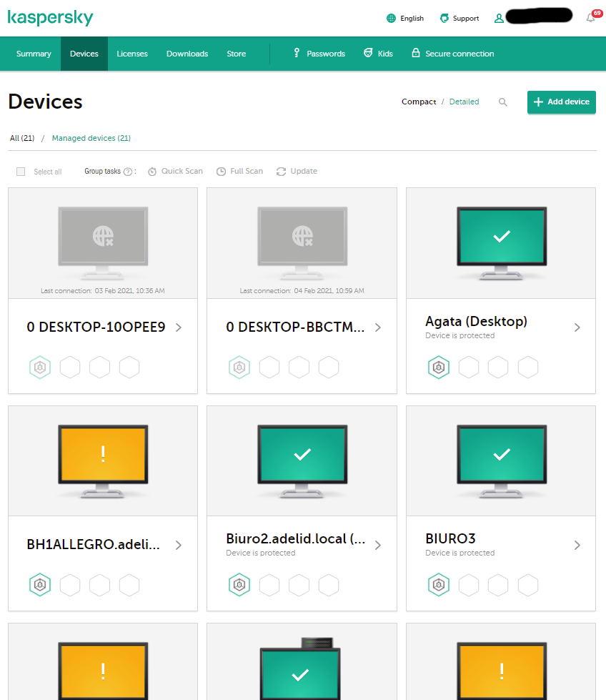Click the Kids face icon

[368, 53]
